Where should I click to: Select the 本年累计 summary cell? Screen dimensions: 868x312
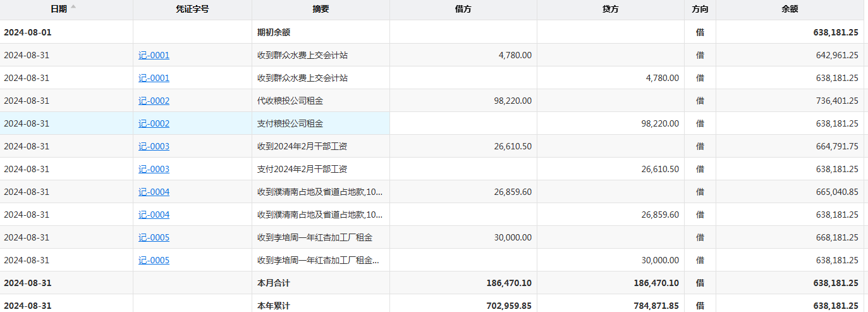coord(274,306)
